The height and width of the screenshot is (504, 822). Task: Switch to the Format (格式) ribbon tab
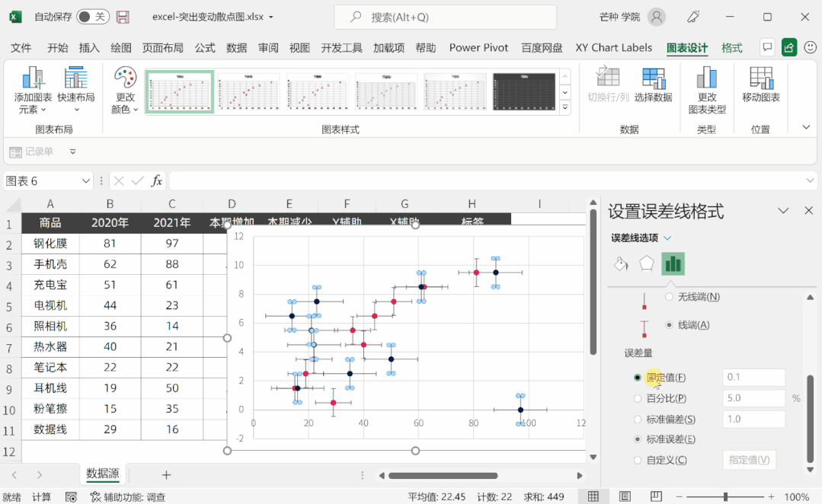click(x=731, y=47)
